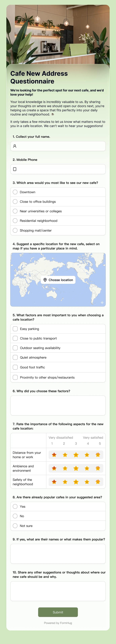Rate Safety of the neighborhood 2 stars

pyautogui.click(x=65, y=482)
